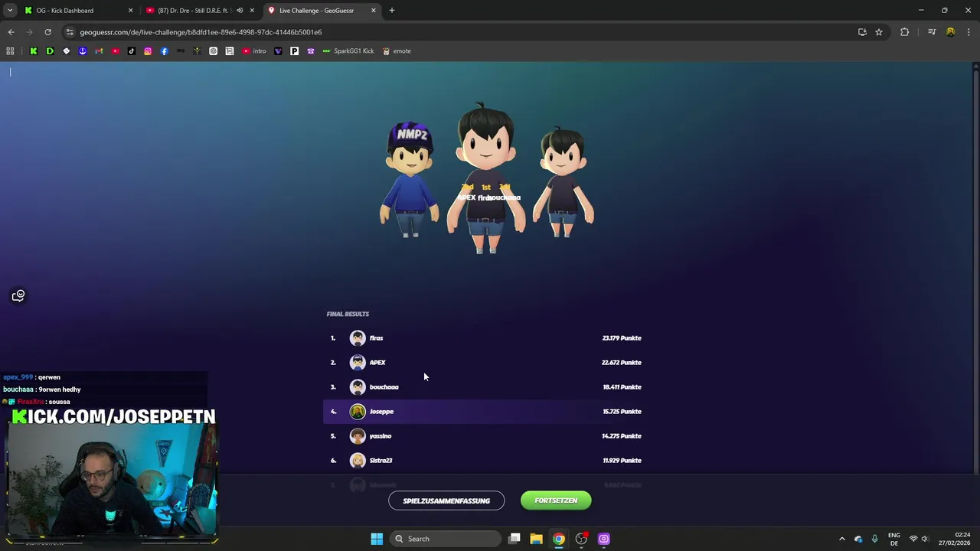Open the Instagram bookmark
The width and height of the screenshot is (980, 551).
[x=148, y=51]
